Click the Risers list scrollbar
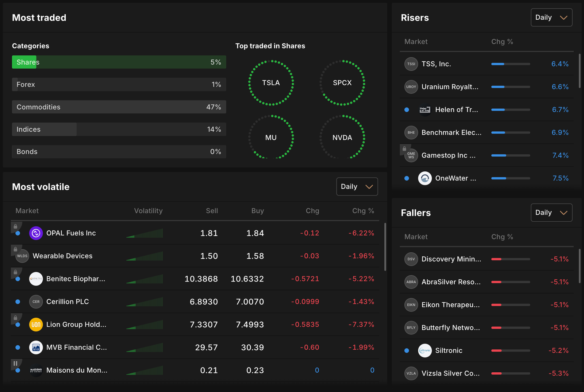Viewport: 584px width, 392px height. click(x=580, y=71)
